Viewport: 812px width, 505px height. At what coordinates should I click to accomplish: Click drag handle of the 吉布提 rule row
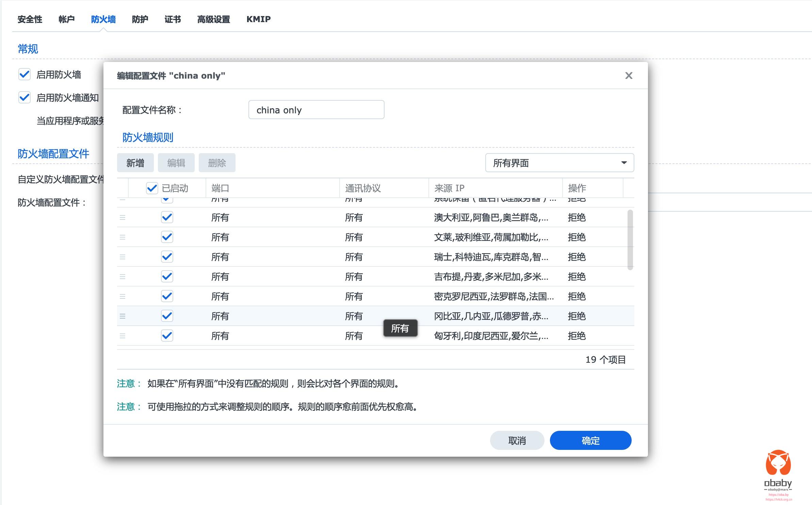(123, 276)
